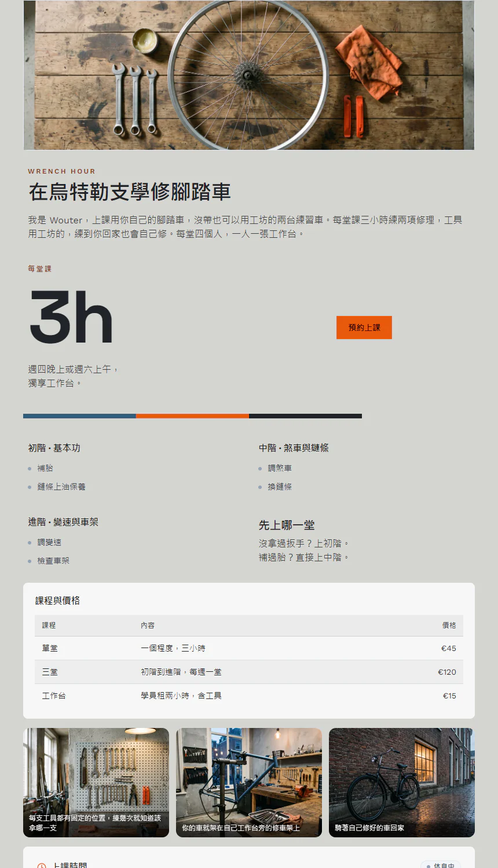The width and height of the screenshot is (498, 868).
Task: Click the 初階到進階，每週一堂 description cell
Action: pyautogui.click(x=181, y=672)
